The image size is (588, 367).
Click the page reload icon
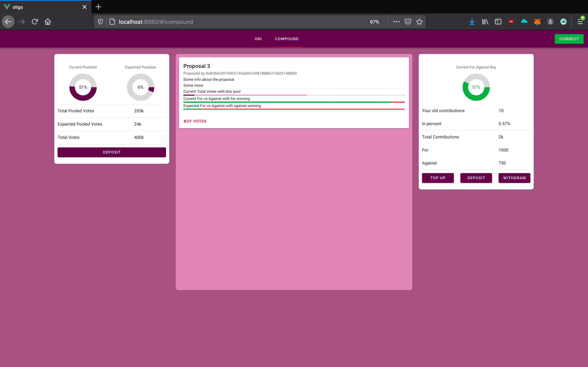point(35,22)
